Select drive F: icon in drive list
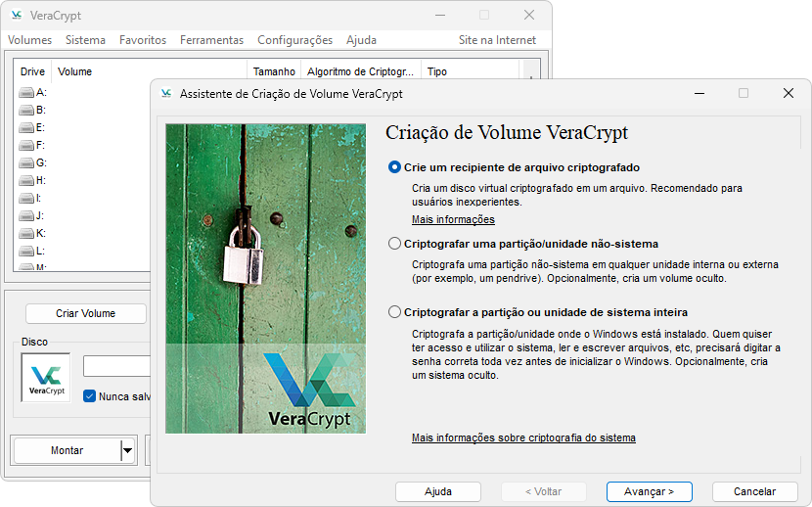The height and width of the screenshot is (507, 812). (x=25, y=146)
